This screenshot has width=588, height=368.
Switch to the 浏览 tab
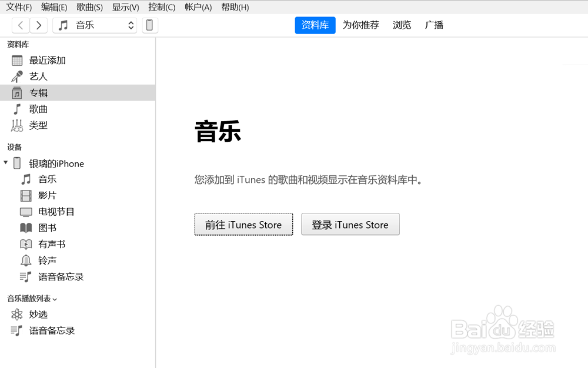(402, 25)
